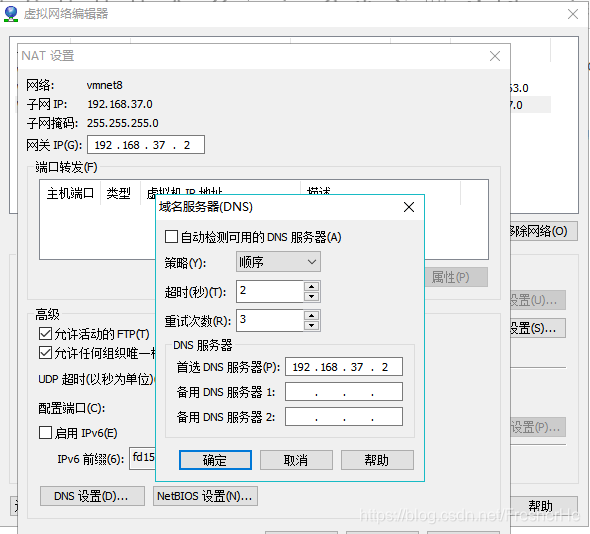The height and width of the screenshot is (534, 590).
Task: Click 帮助 button in Virtual Network Editor
Action: [x=544, y=506]
